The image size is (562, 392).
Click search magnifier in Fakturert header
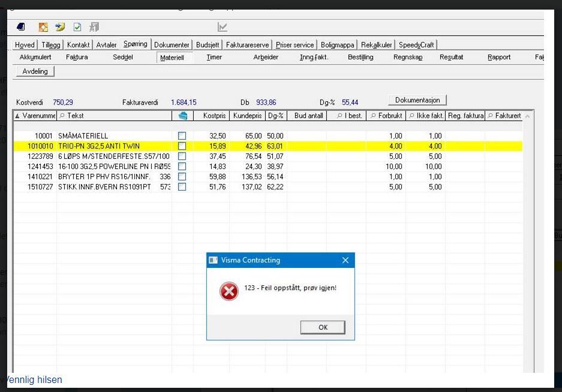pos(490,115)
